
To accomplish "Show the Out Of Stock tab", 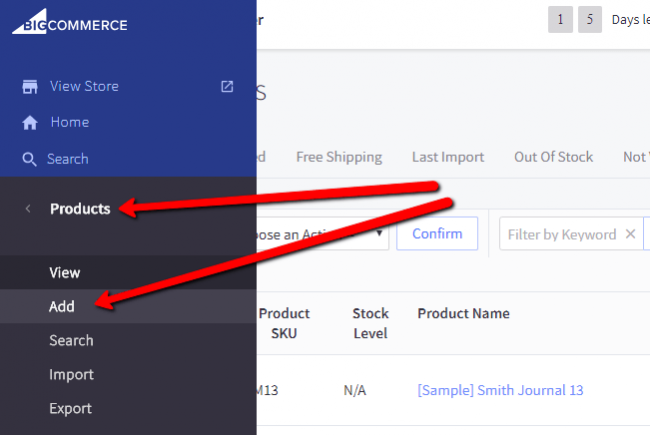I will tap(553, 157).
